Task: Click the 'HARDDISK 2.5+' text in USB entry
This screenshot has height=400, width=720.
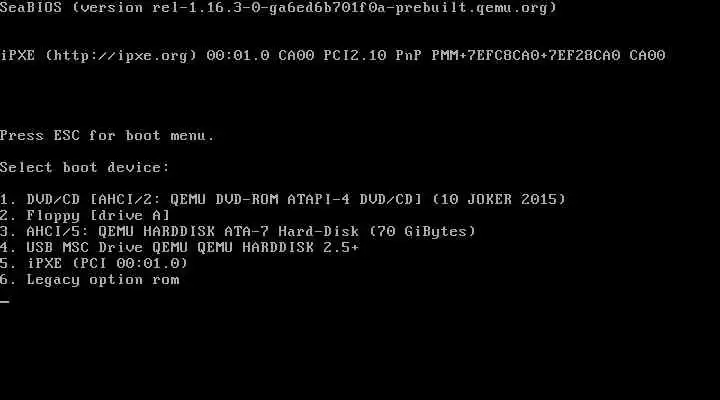Action: (301, 248)
